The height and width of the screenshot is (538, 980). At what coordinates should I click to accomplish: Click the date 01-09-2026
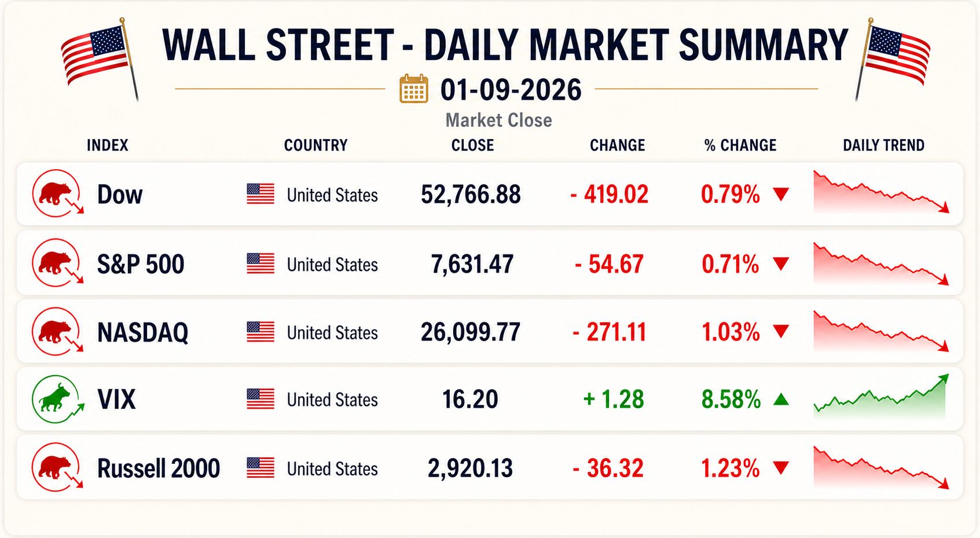pyautogui.click(x=511, y=90)
